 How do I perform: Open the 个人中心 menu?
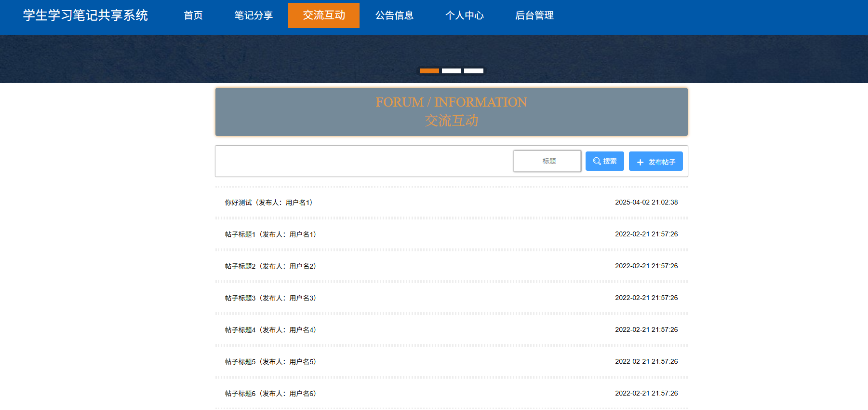coord(465,15)
